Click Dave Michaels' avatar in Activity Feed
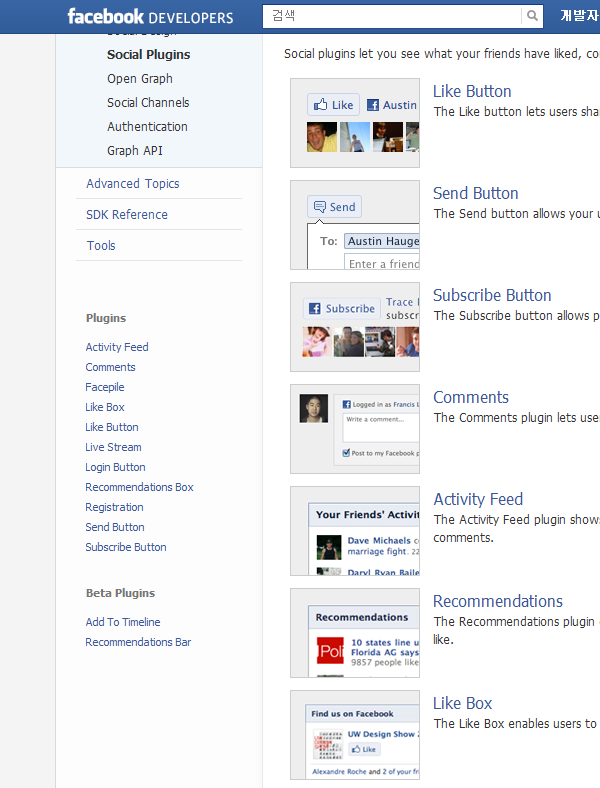This screenshot has width=600, height=788. (329, 547)
